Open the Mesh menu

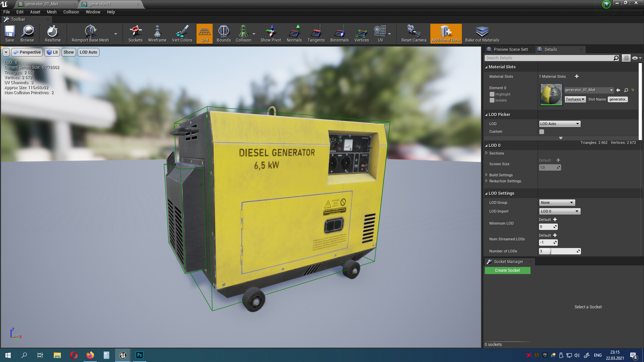[52, 12]
